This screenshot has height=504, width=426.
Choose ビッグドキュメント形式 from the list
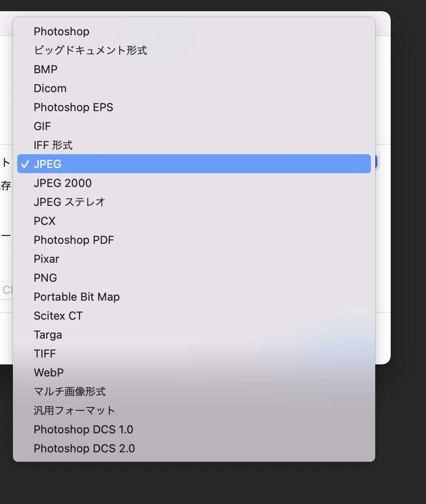(x=194, y=50)
